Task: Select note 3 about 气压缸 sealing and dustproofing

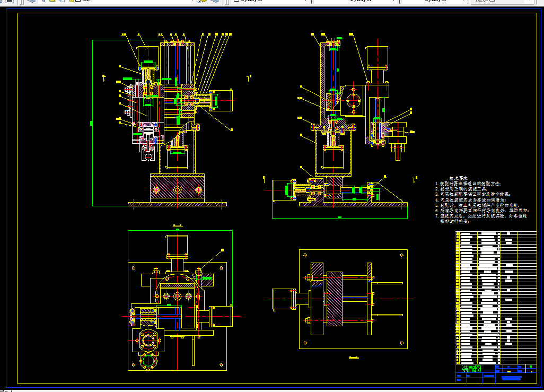Action: click(473, 195)
